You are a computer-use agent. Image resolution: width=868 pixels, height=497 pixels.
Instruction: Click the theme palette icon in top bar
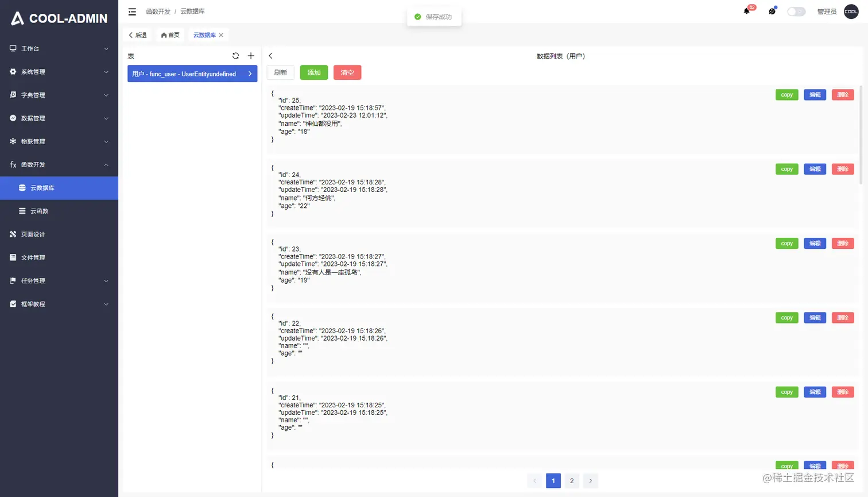point(772,11)
